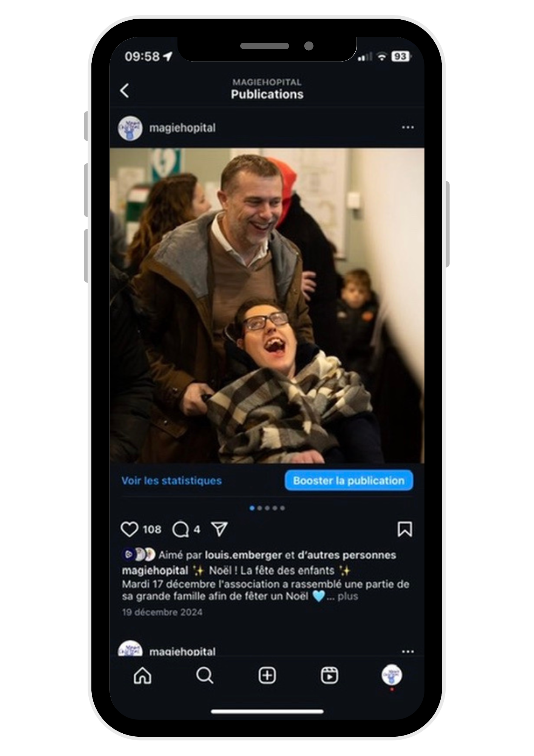Tap the create new post plus icon
The width and height of the screenshot is (534, 756).
267,675
